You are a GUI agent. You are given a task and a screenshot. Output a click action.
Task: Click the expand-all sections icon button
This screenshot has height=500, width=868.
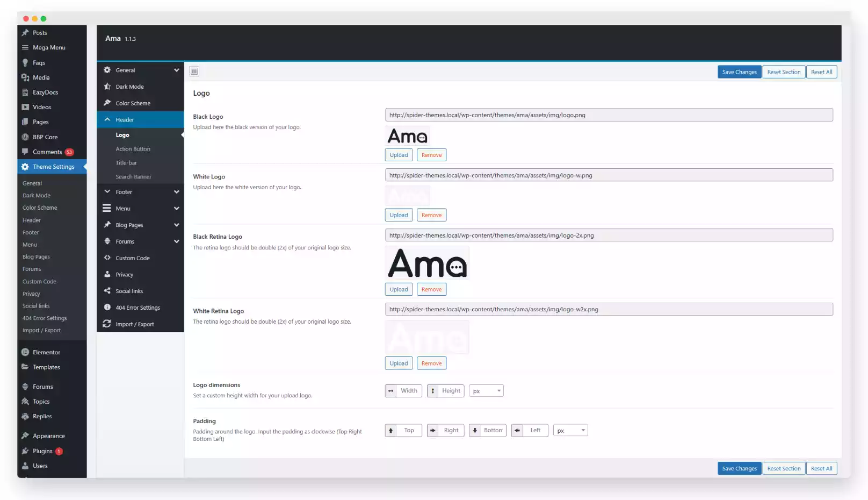[194, 72]
